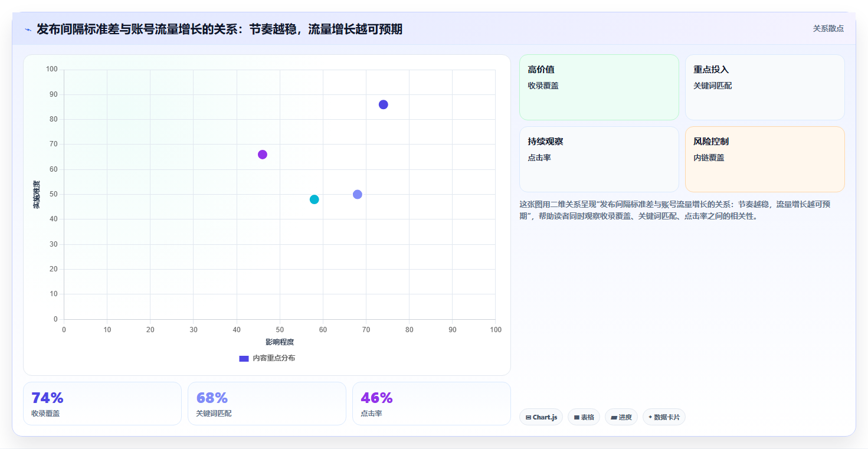Click the Chart.js tag pill
Screen dimensions: 868x449
point(541,417)
